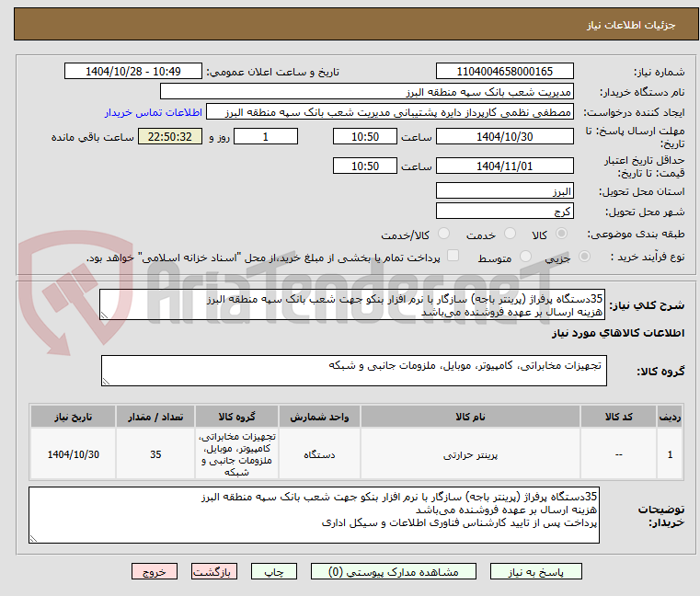Click the remaining time field 22:50:32
The width and height of the screenshot is (700, 596).
point(169,137)
